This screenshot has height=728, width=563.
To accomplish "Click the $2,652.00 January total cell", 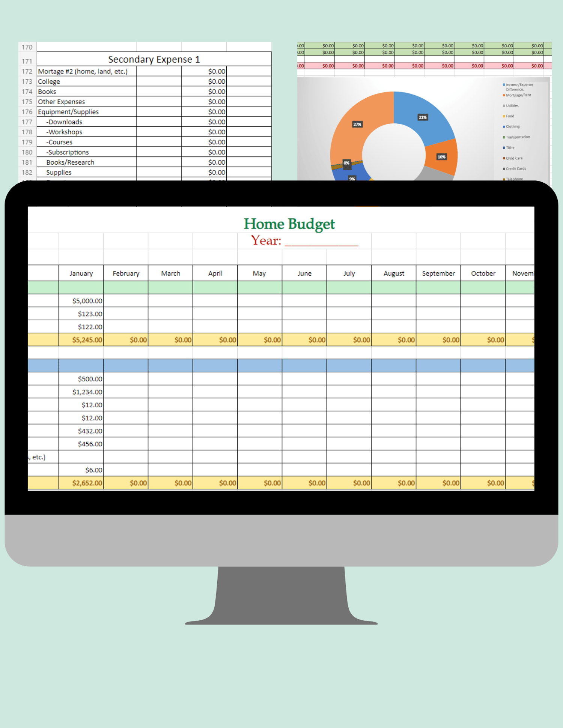I will [81, 483].
